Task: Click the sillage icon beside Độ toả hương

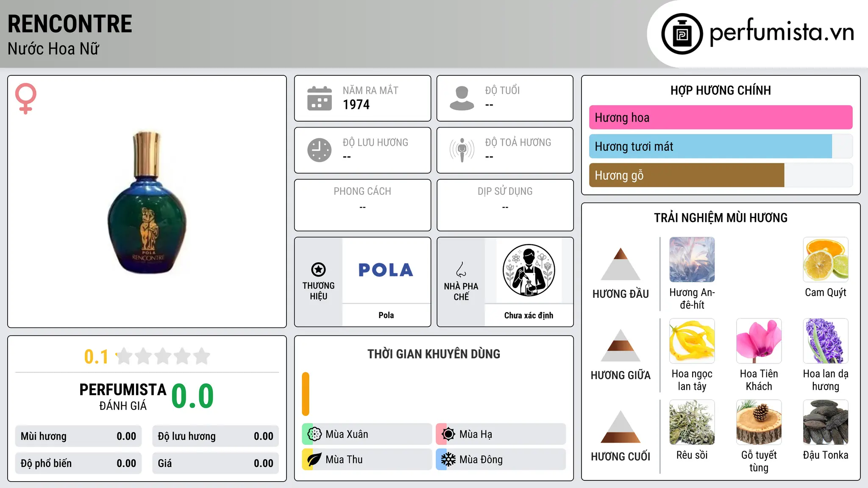Action: (462, 150)
